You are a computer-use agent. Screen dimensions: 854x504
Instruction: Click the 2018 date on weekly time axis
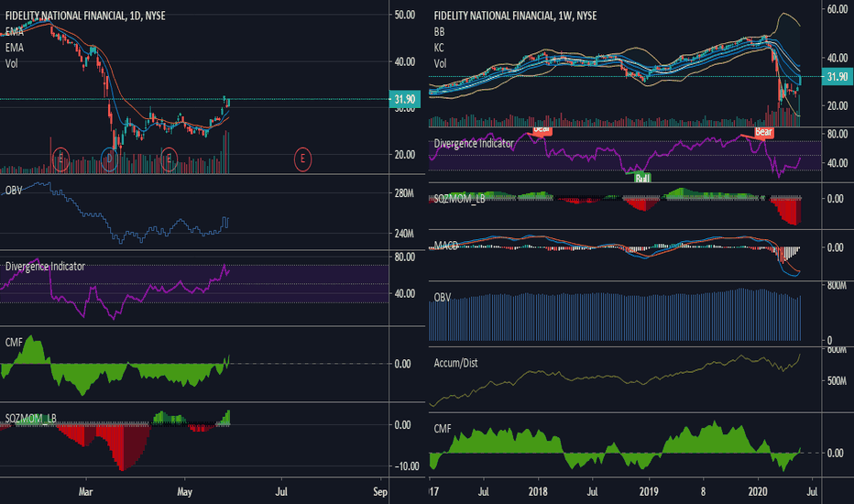[538, 491]
